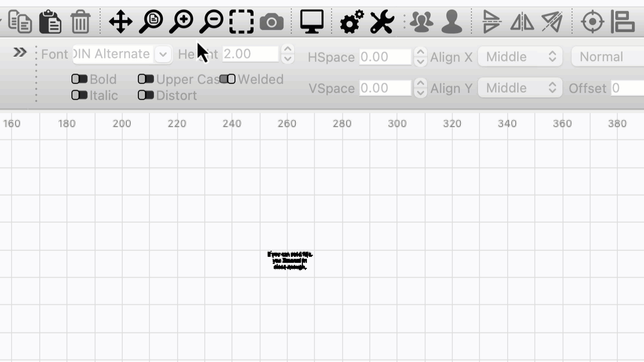Increase Height using the stepper arrows
Viewport: 644px width, 362px height.
pos(287,50)
